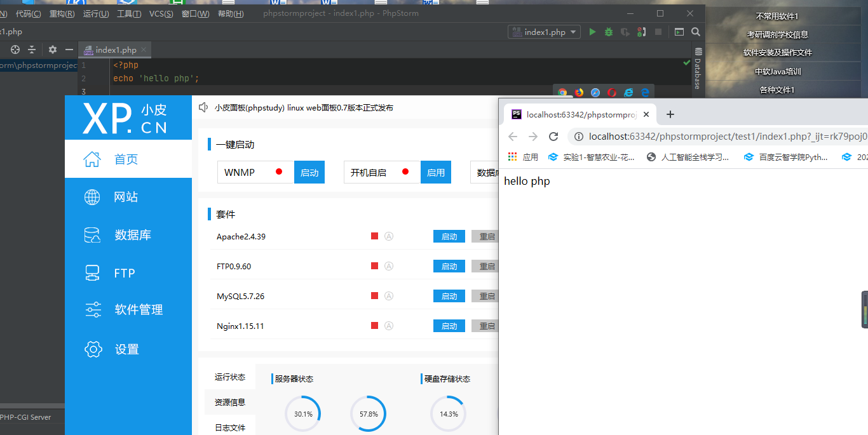Open Project panel settings gear
The width and height of the screenshot is (868, 435).
coord(53,50)
